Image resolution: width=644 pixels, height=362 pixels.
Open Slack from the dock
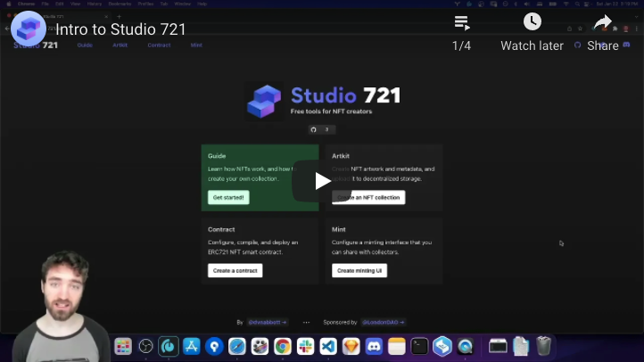306,347
